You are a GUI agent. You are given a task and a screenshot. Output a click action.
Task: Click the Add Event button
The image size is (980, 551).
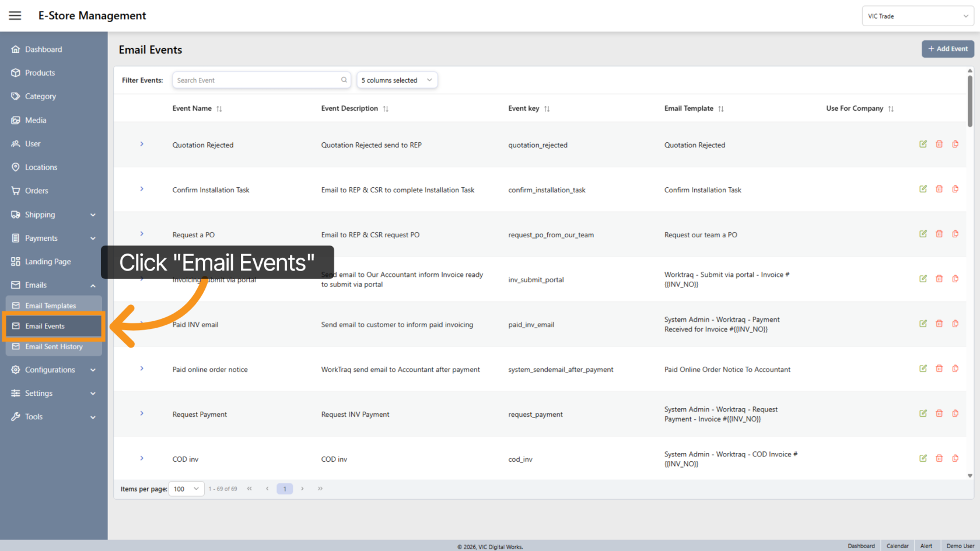tap(947, 49)
